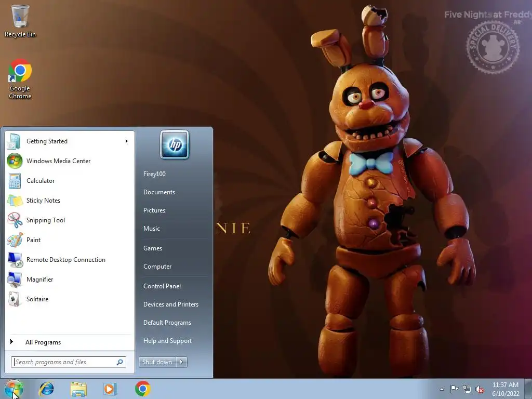Open Pictures from Start menu
Image resolution: width=532 pixels, height=399 pixels.
click(x=154, y=210)
